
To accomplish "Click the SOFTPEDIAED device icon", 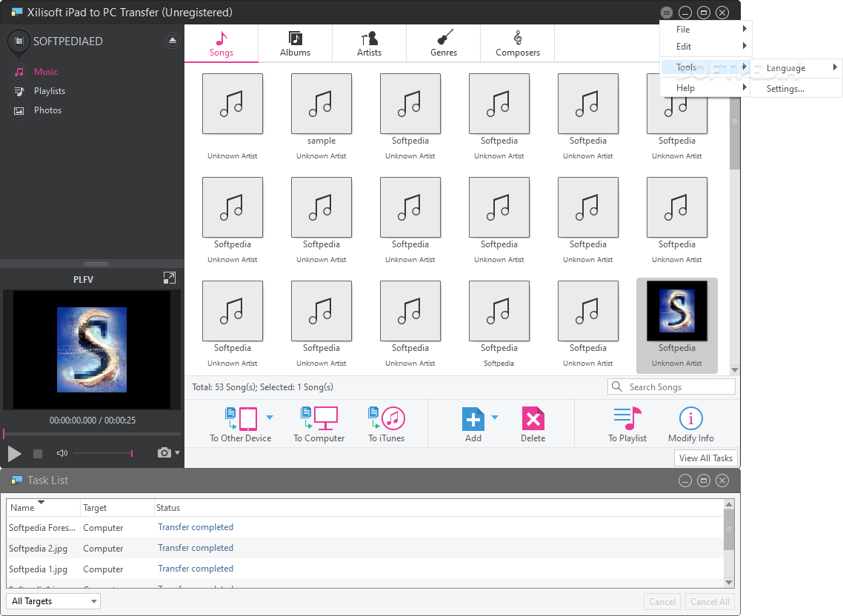I will point(19,41).
